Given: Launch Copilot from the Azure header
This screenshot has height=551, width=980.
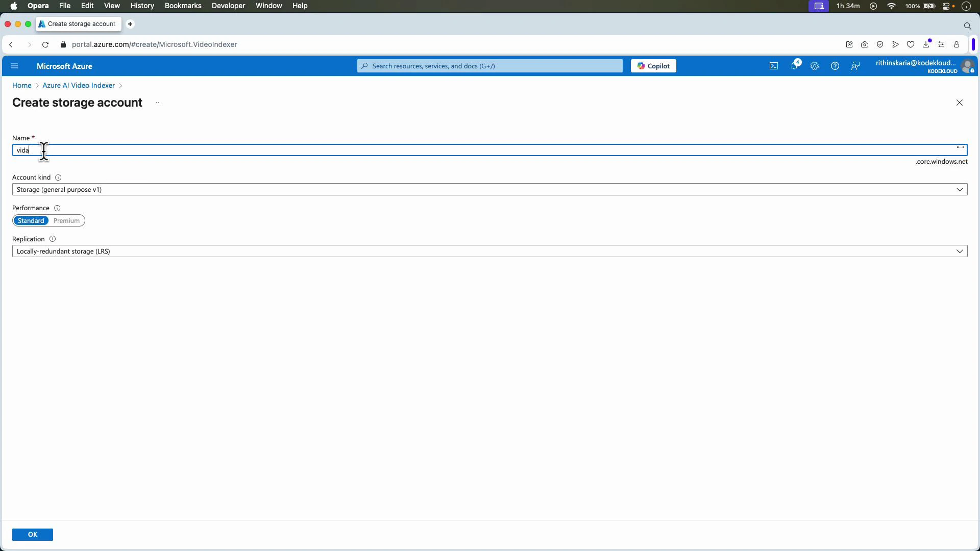Looking at the screenshot, I should pos(653,66).
